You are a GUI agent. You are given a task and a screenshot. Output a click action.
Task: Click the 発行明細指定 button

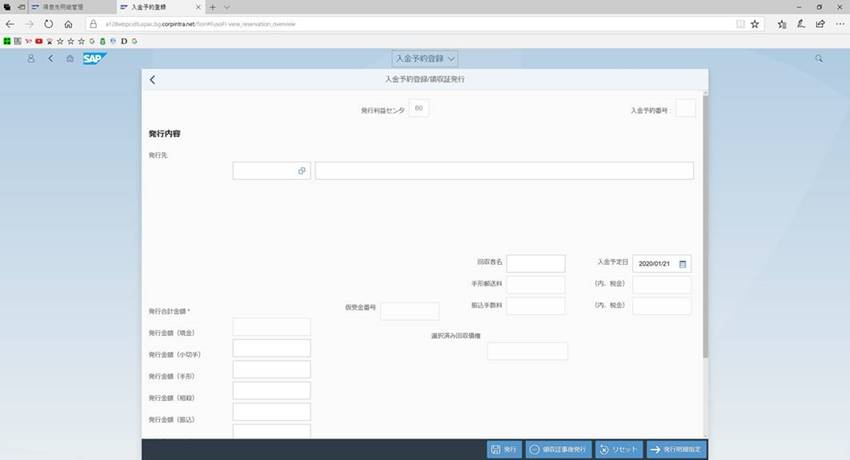click(x=677, y=450)
